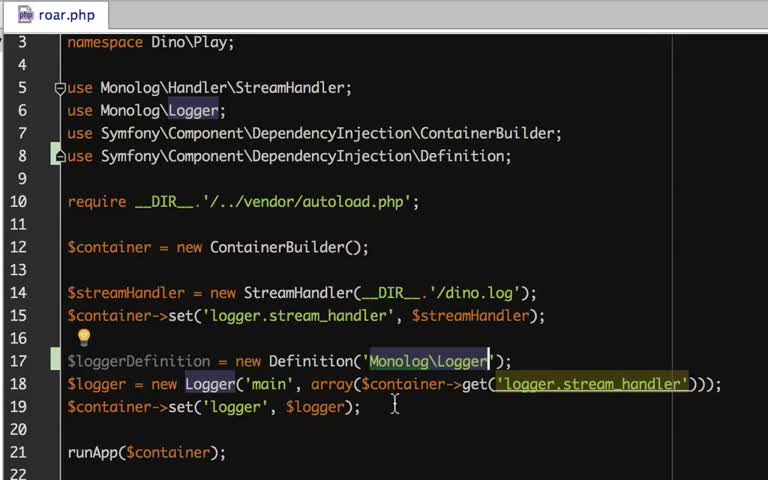Viewport: 768px width, 480px height.
Task: Click highlighted 'Logger' in line 6 import
Action: (193, 111)
